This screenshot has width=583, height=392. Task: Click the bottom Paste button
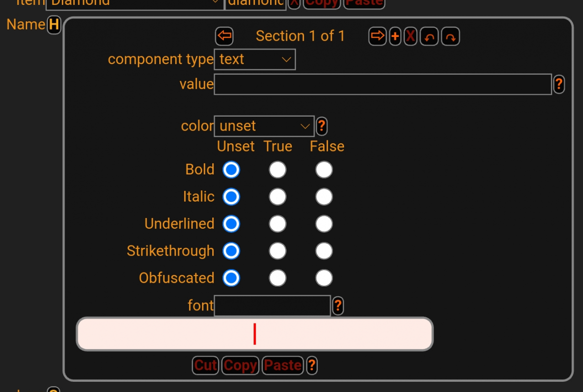click(x=283, y=365)
